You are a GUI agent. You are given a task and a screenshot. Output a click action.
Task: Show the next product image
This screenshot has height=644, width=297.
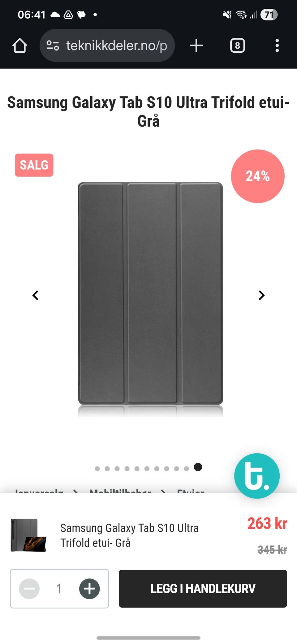(x=261, y=295)
